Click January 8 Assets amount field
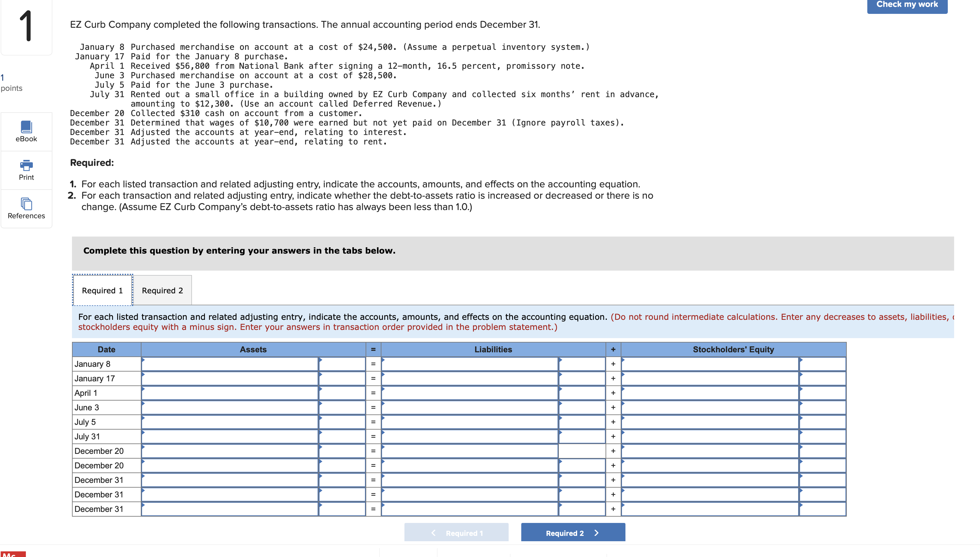Viewport: 980px width, 557px height. 342,364
